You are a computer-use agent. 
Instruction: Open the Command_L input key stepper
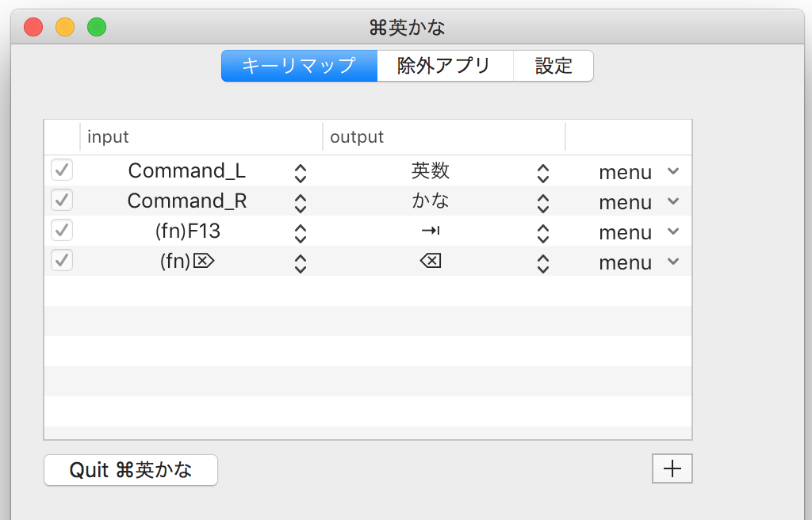300,172
